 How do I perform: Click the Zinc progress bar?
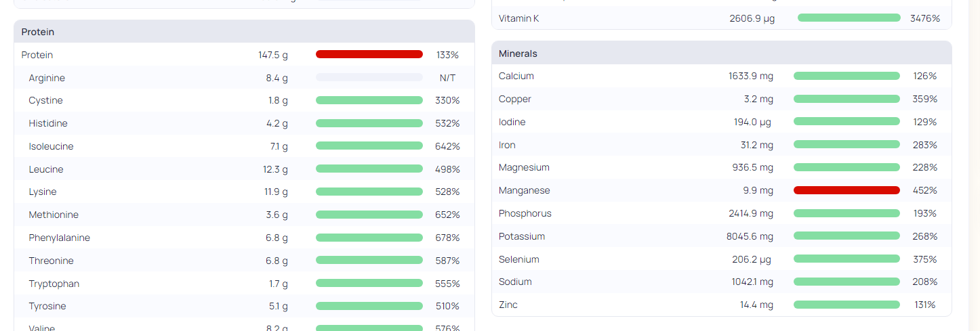click(846, 305)
